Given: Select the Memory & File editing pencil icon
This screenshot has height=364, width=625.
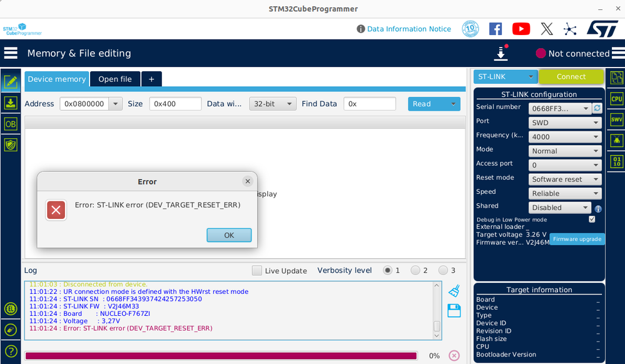Looking at the screenshot, I should coord(11,82).
